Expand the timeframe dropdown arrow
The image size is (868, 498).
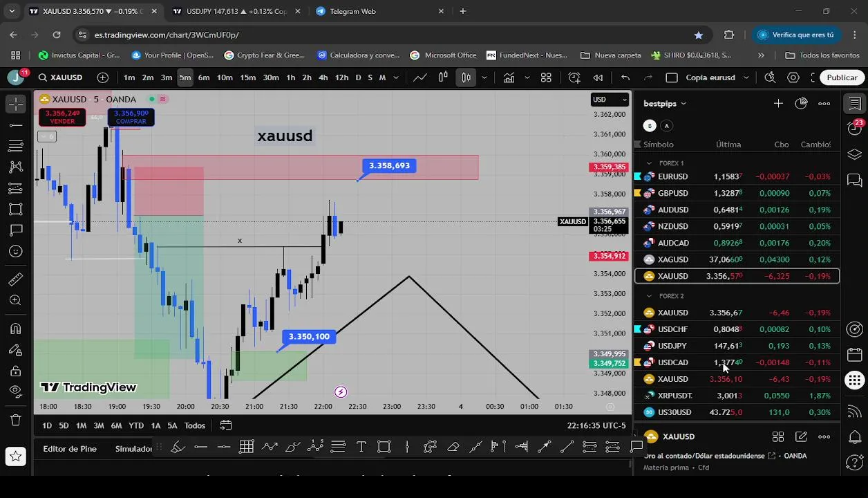pyautogui.click(x=396, y=77)
